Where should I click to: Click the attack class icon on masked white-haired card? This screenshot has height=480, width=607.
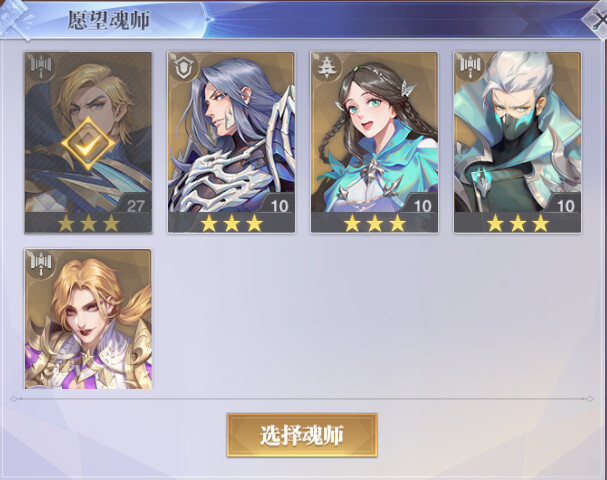click(x=470, y=67)
